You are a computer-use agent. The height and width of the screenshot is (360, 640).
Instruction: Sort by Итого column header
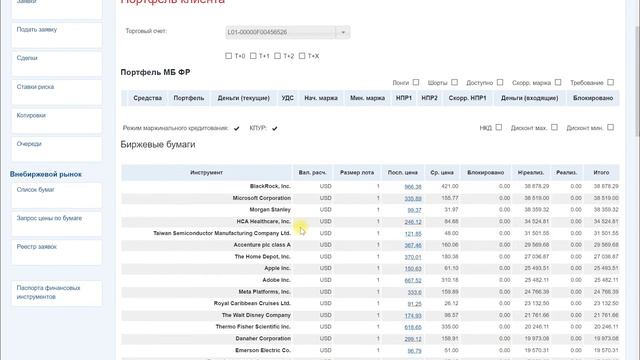601,173
